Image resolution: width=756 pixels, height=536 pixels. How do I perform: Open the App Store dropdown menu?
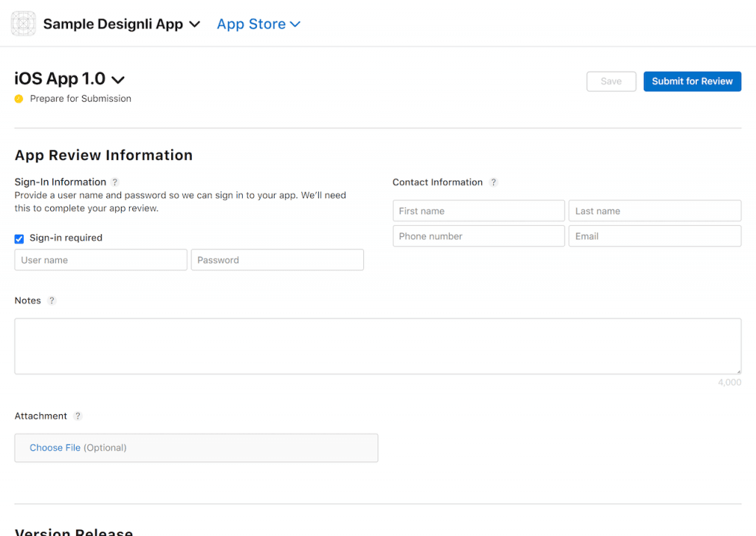click(x=258, y=24)
